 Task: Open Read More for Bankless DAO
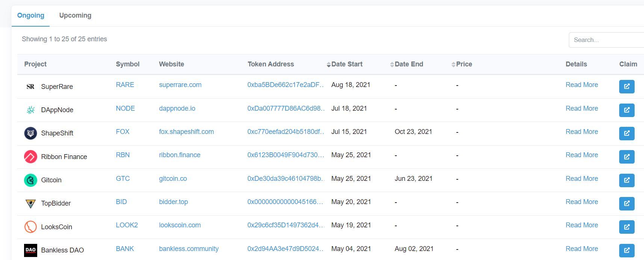582,249
